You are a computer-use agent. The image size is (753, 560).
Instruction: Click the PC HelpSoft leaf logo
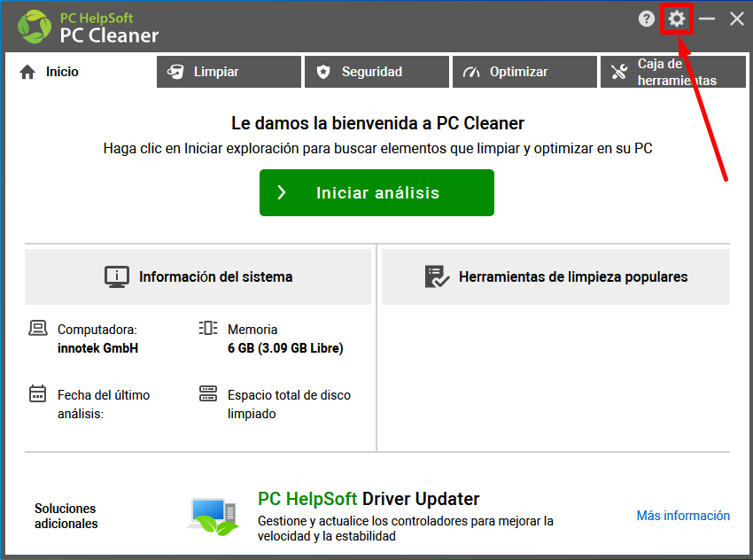tap(34, 27)
